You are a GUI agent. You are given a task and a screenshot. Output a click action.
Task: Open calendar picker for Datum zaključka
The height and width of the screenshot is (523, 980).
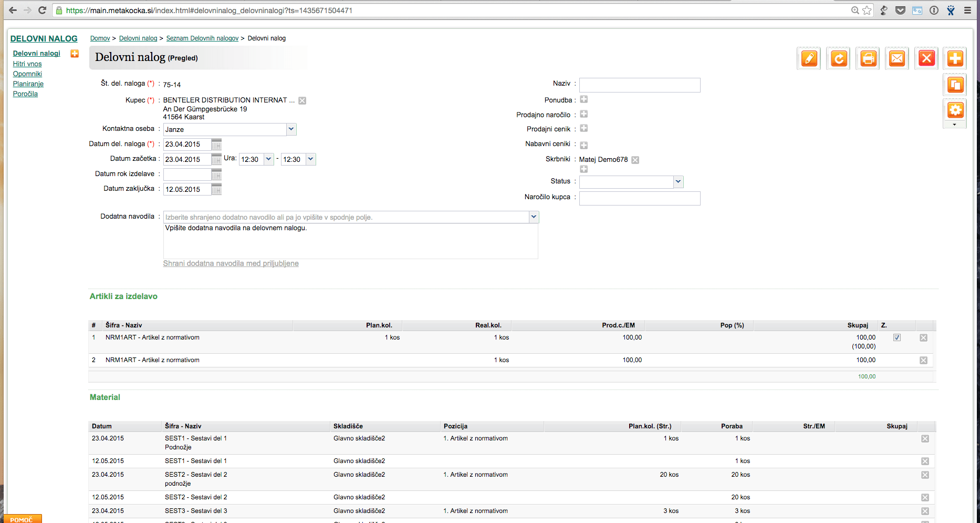click(216, 189)
